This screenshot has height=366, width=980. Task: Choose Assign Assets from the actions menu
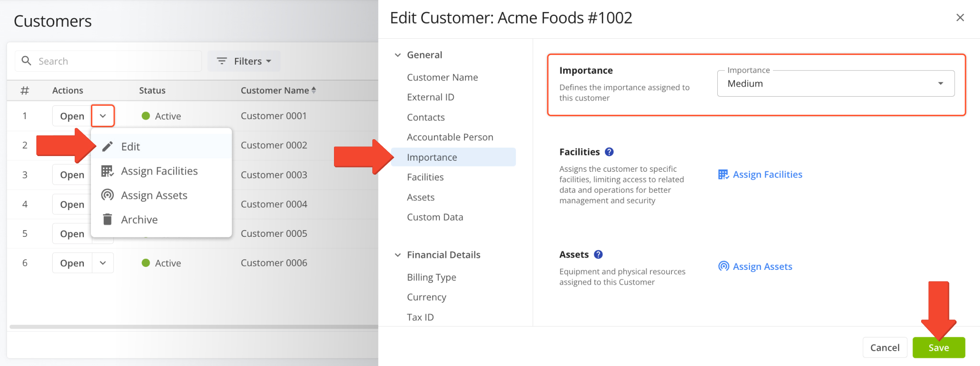(161, 195)
